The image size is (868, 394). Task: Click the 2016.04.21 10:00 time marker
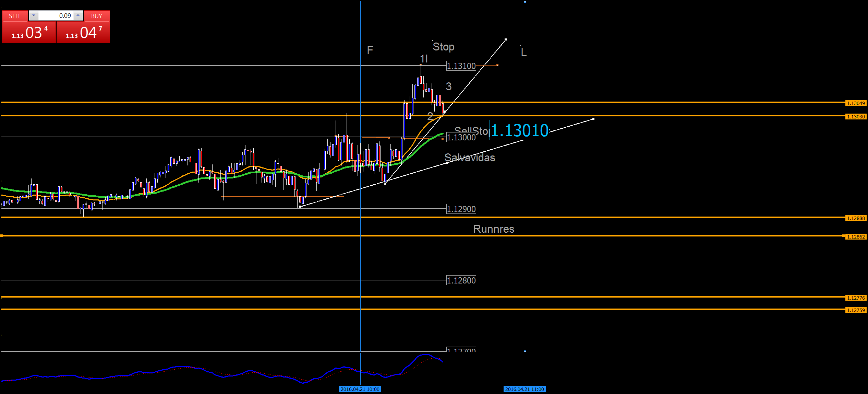(x=360, y=389)
